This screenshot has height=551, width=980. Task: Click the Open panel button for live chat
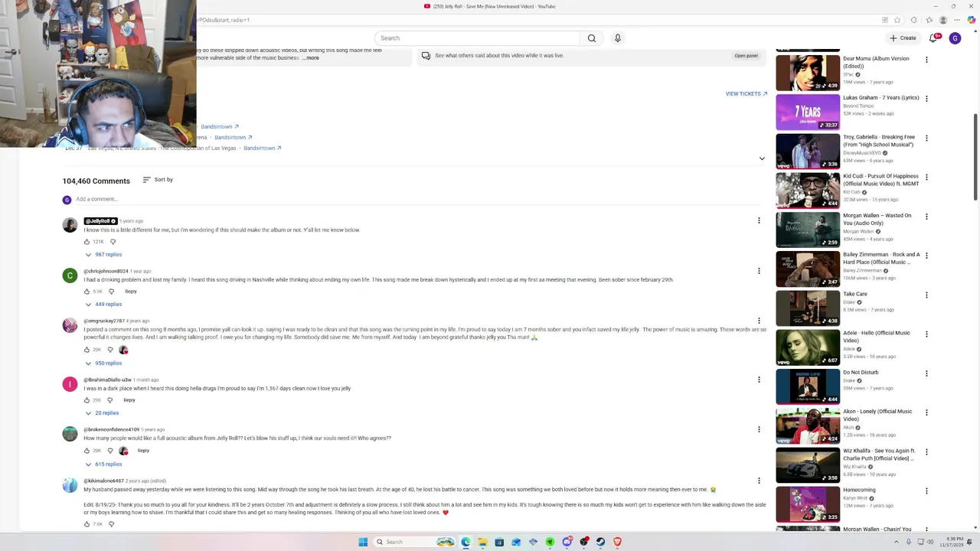746,56
